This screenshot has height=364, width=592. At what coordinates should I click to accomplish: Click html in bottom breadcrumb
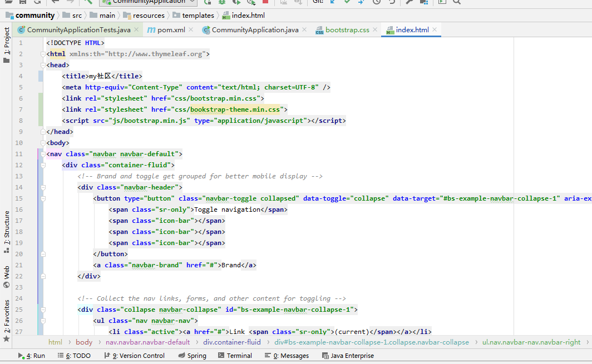tap(55, 342)
